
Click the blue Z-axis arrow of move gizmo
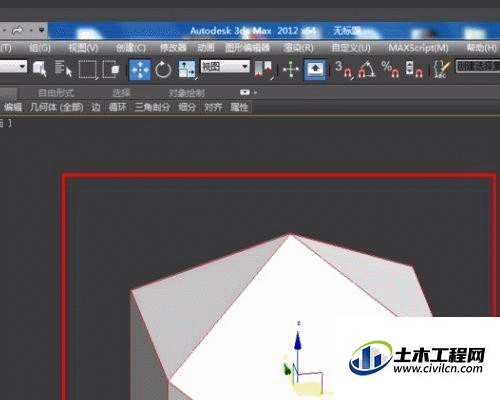298,341
